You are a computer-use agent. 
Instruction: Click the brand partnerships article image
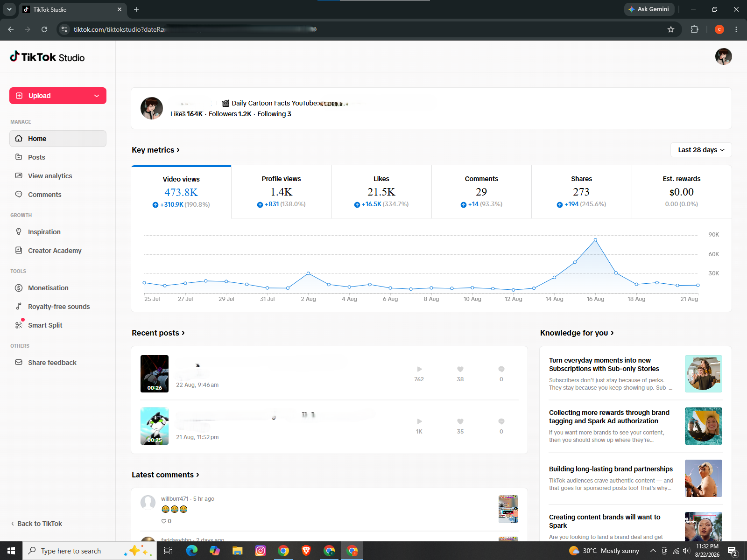click(704, 478)
